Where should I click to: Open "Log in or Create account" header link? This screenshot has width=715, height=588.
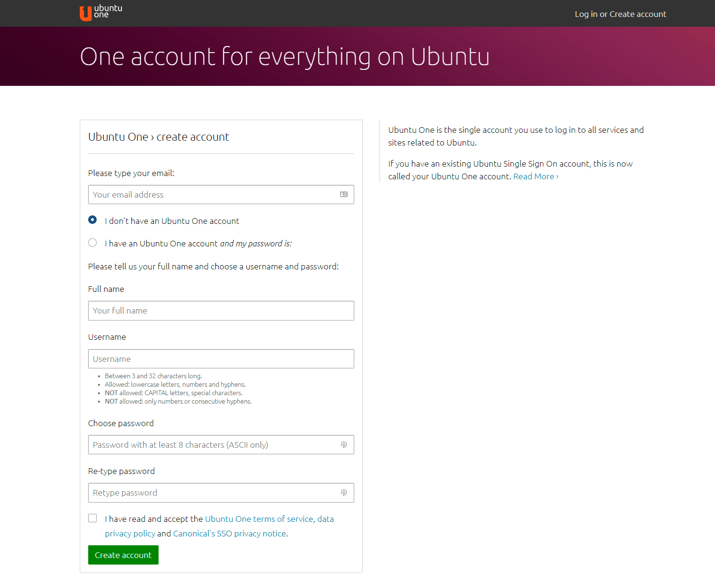[x=620, y=14]
